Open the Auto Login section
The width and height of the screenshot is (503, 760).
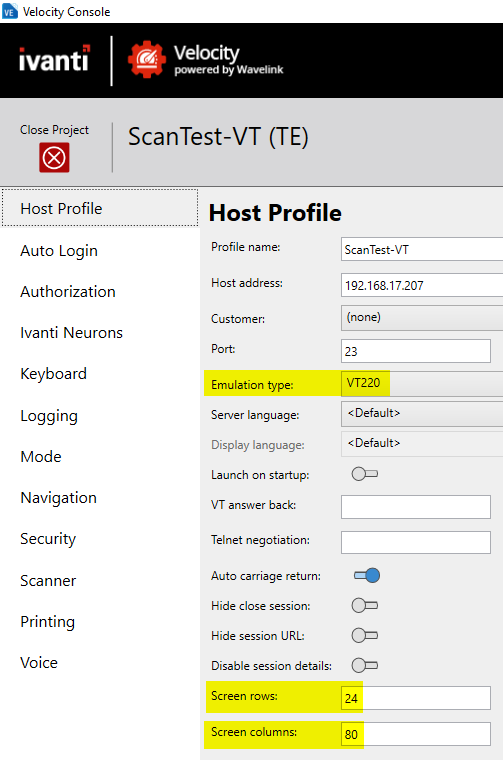click(59, 251)
